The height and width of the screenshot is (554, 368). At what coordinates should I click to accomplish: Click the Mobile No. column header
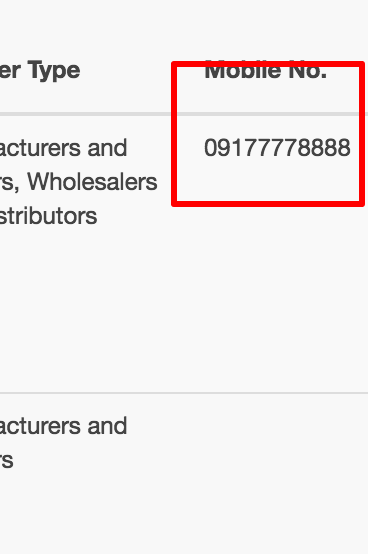266,71
